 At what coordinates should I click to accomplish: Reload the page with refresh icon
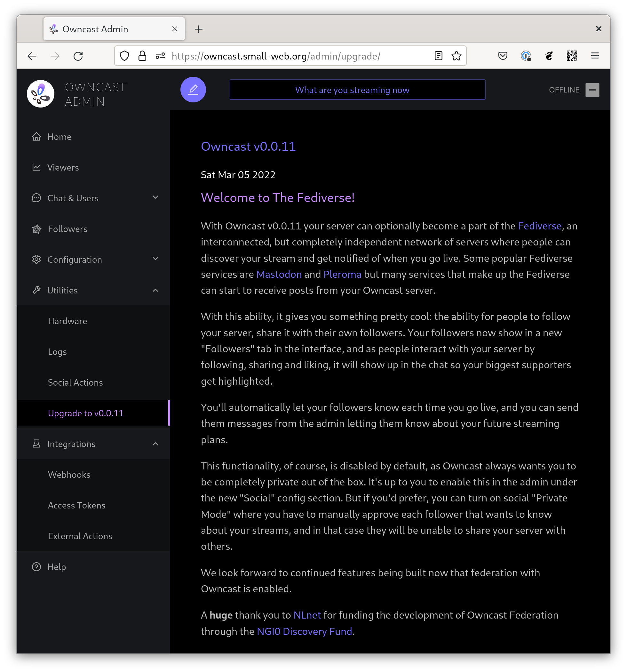[x=78, y=56]
